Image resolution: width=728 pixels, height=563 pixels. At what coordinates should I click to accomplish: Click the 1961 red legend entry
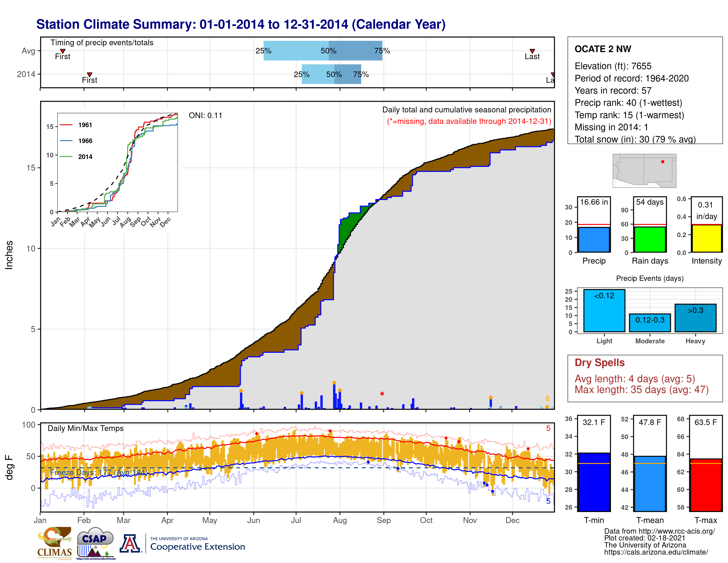tap(76, 125)
